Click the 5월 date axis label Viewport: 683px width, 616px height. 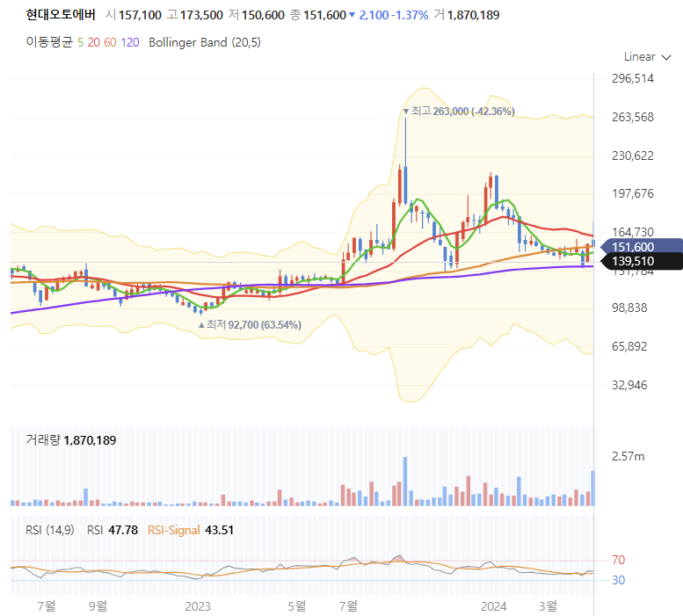[x=296, y=606]
